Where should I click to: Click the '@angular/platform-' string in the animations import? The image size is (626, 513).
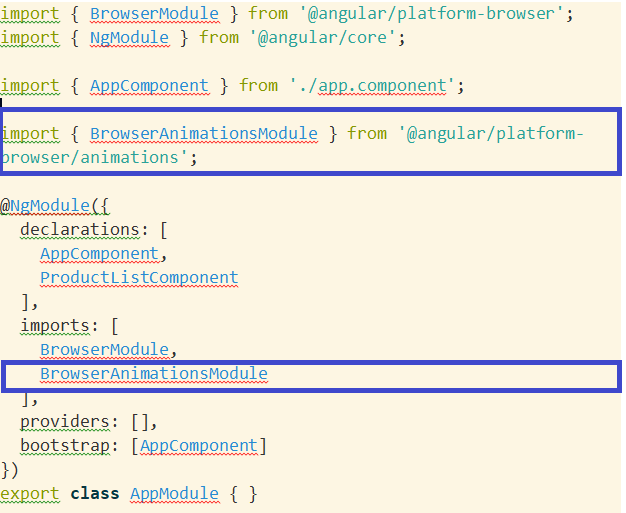pos(491,134)
